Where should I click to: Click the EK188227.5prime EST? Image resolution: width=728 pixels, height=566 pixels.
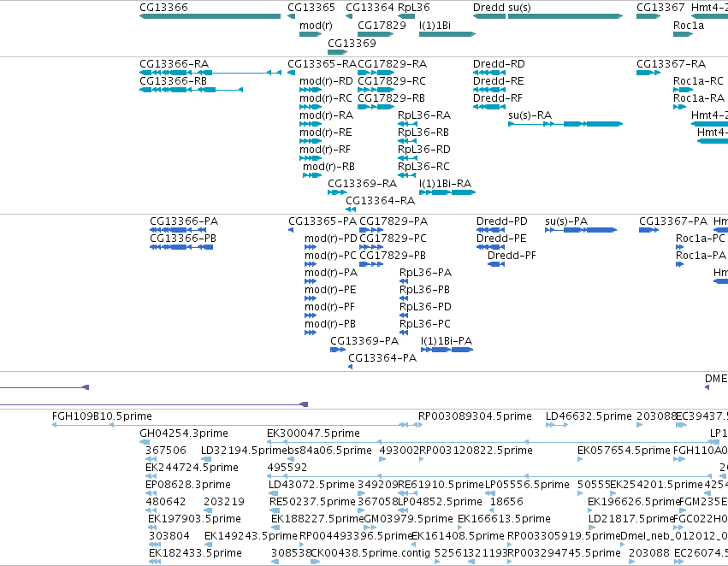pos(275,528)
